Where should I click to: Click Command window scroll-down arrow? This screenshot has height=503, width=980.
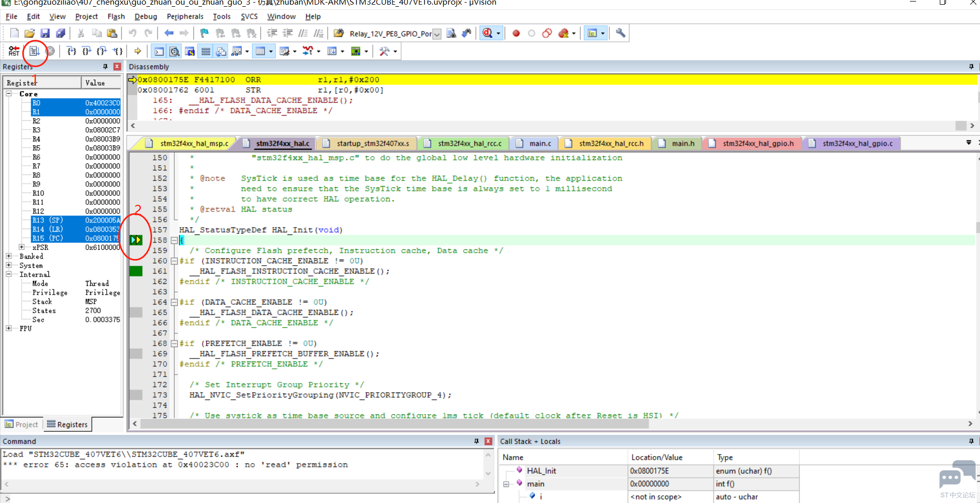coord(488,473)
